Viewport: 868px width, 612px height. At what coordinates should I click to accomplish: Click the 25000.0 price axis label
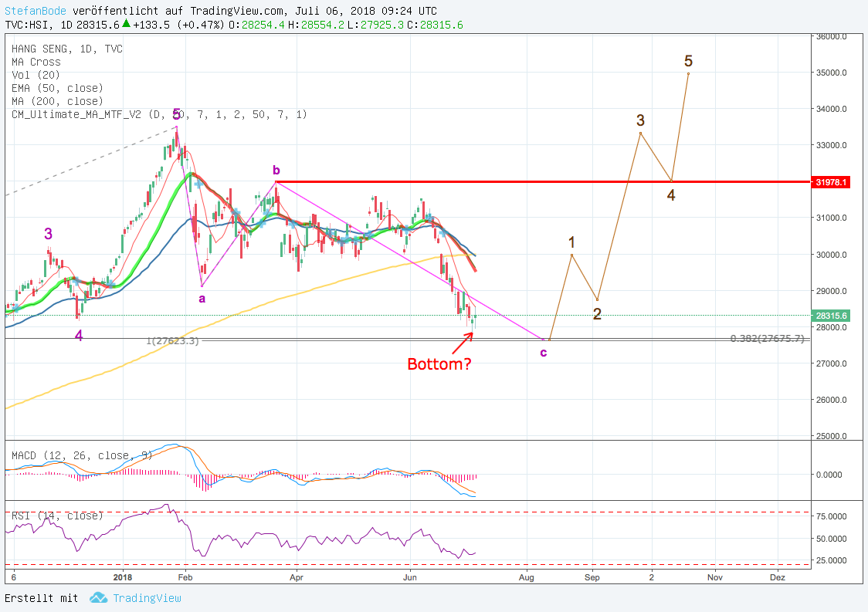[832, 436]
